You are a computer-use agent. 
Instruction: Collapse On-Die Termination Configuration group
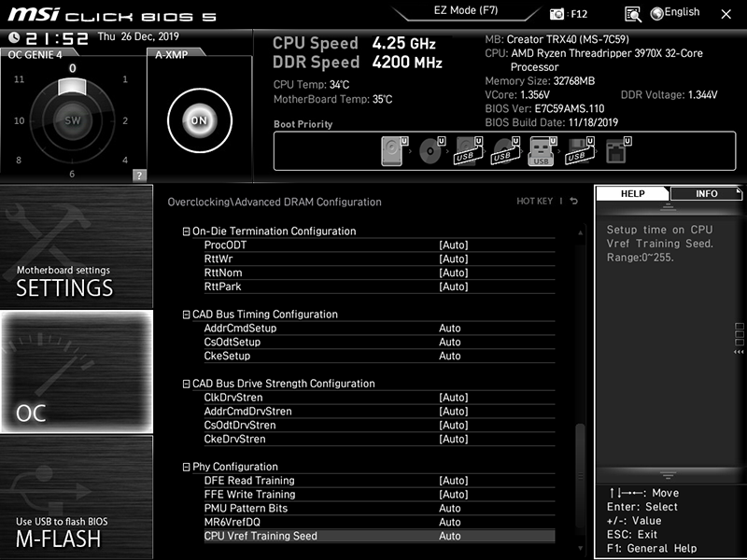coord(186,231)
